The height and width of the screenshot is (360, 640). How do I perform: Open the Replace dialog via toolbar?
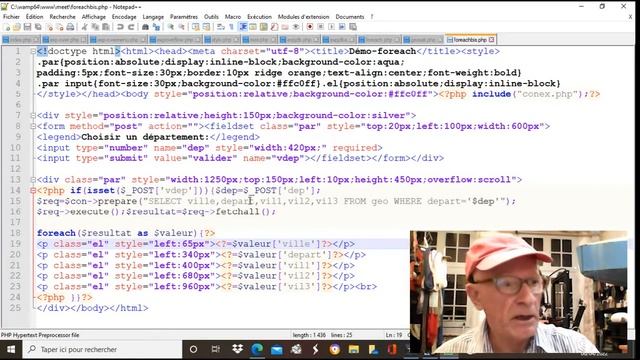[156, 27]
